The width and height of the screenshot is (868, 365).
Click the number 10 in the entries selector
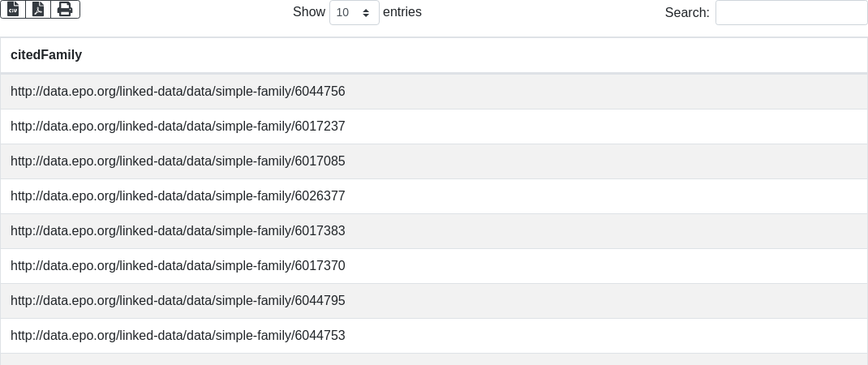(343, 13)
